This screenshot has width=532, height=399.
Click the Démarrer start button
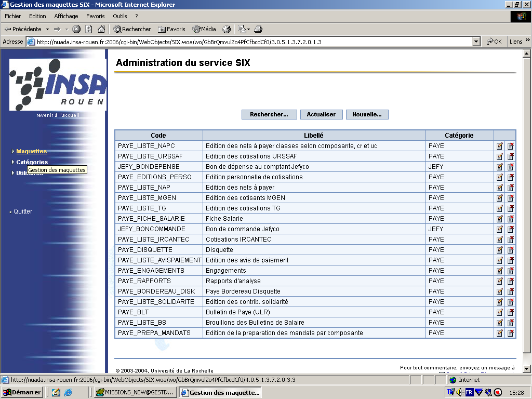point(22,393)
